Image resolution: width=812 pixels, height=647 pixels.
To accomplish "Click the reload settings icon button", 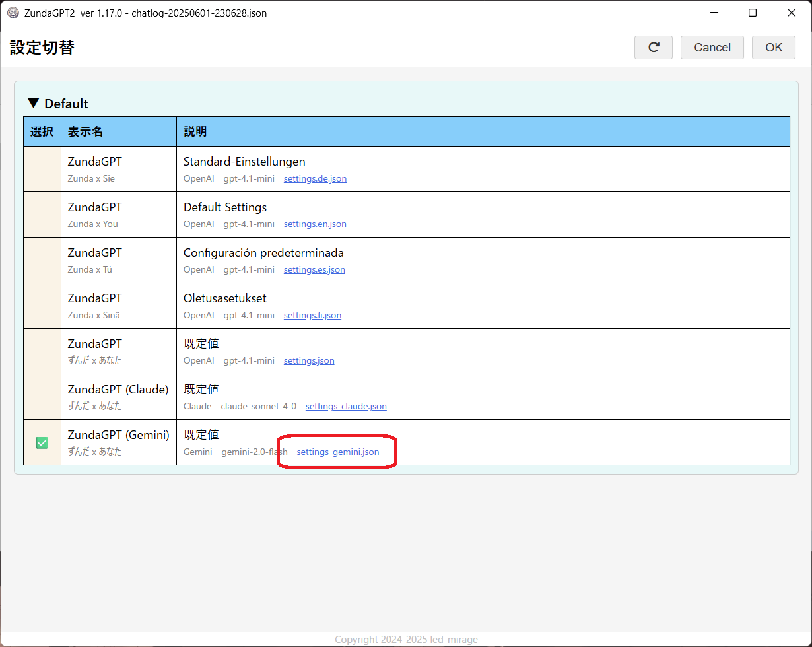I will point(654,48).
